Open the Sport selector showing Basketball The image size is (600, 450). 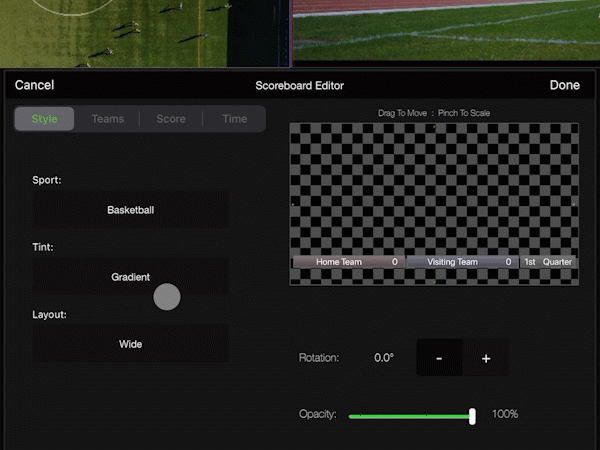(x=131, y=210)
